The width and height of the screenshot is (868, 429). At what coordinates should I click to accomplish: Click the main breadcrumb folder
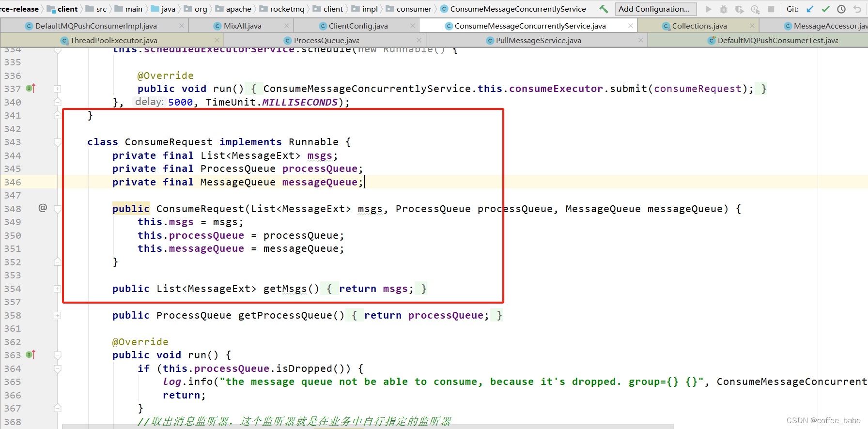(128, 9)
